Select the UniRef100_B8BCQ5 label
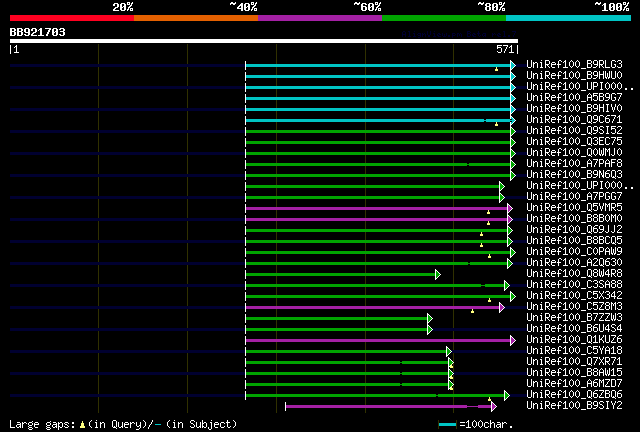The image size is (640, 432). coord(574,241)
